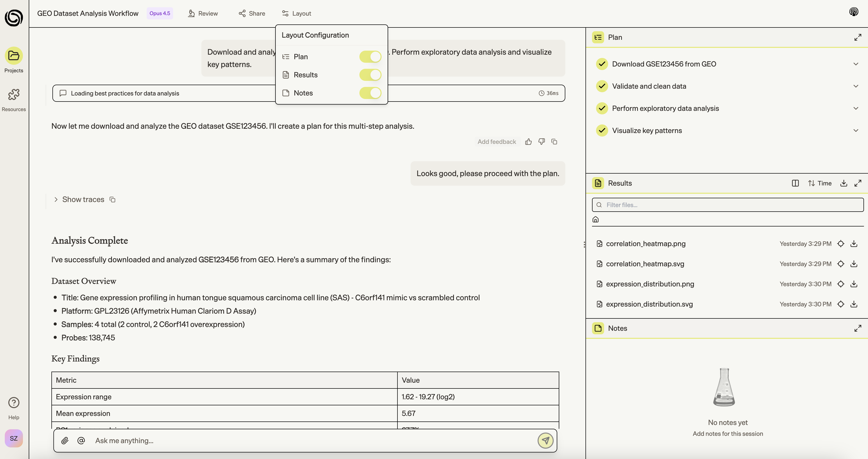Viewport: 868px width, 459px height.
Task: Open the Review menu item
Action: [203, 13]
